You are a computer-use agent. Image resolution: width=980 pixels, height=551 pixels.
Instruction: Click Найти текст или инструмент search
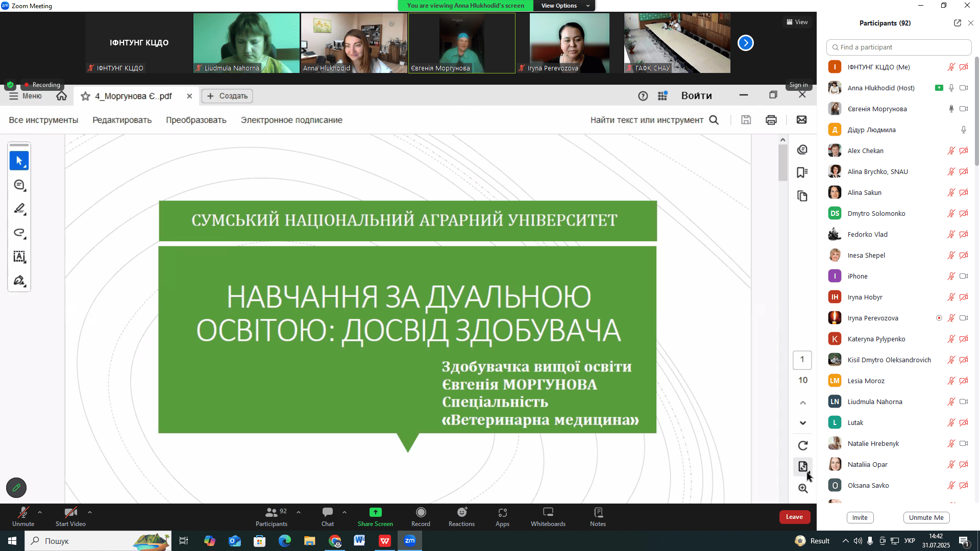click(654, 120)
